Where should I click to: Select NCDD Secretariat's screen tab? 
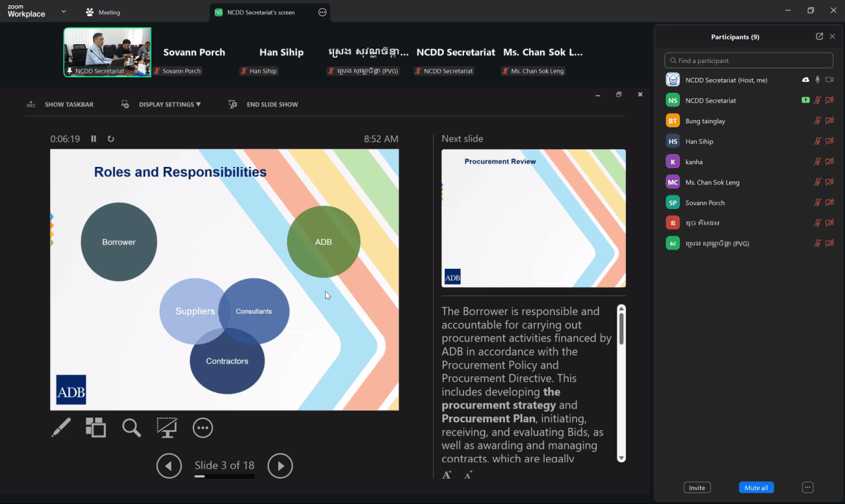tap(261, 12)
